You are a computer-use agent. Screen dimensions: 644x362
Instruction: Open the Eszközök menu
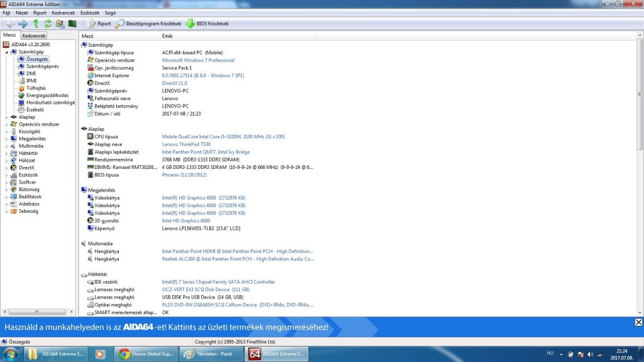coord(90,13)
